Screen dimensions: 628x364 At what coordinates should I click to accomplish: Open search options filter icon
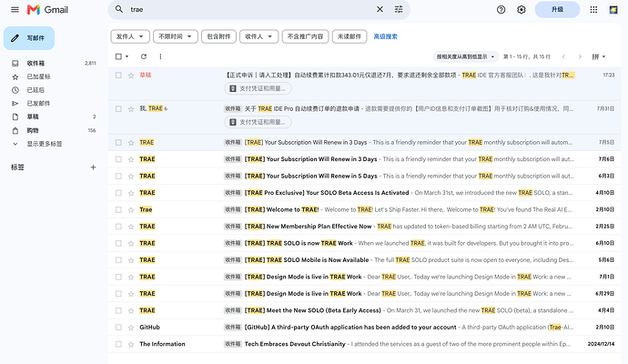coord(399,9)
